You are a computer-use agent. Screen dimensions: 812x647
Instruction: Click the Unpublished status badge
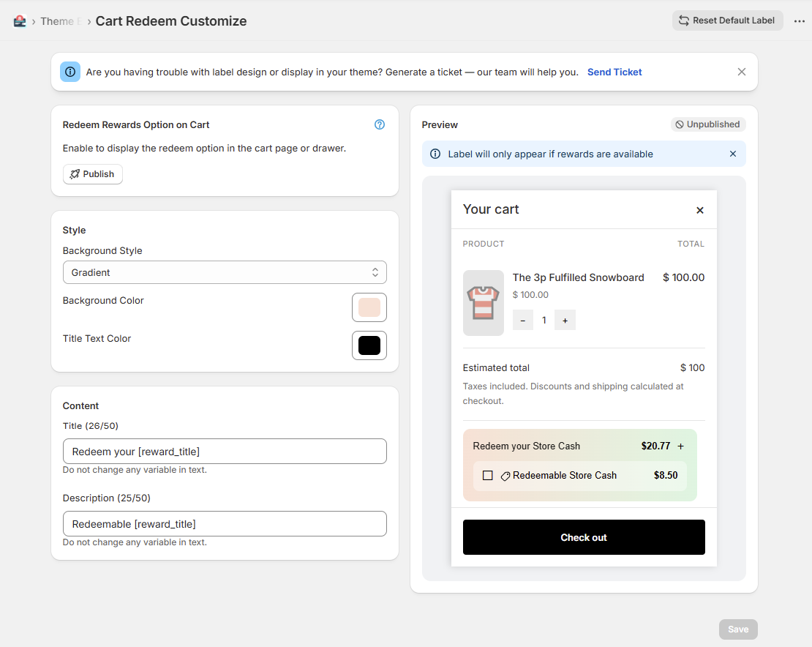[x=707, y=124]
